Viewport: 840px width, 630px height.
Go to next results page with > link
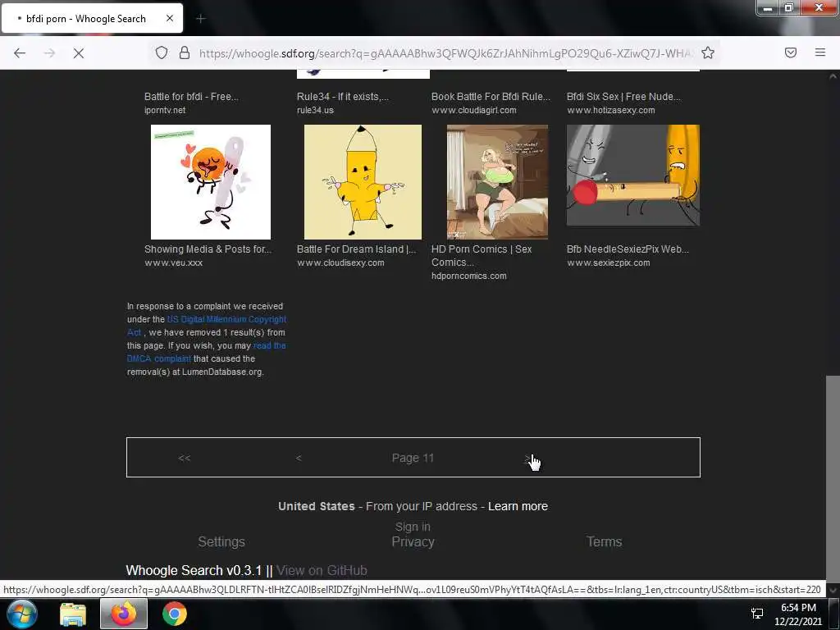[x=527, y=458]
